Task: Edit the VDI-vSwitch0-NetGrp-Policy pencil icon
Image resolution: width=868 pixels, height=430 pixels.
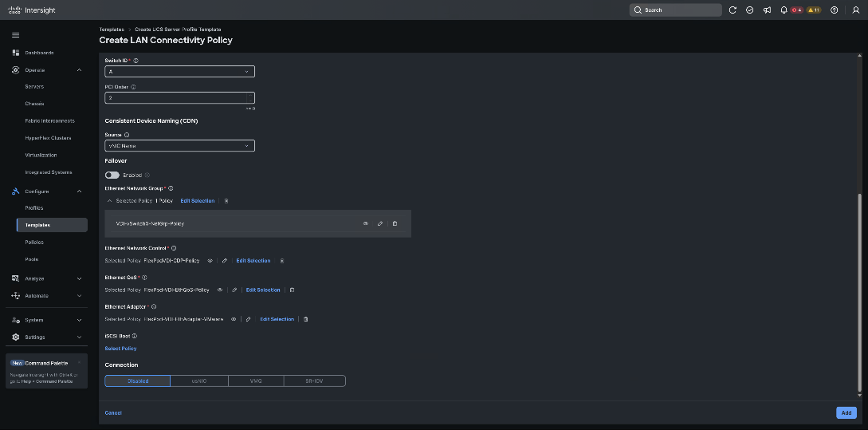Action: pos(380,224)
